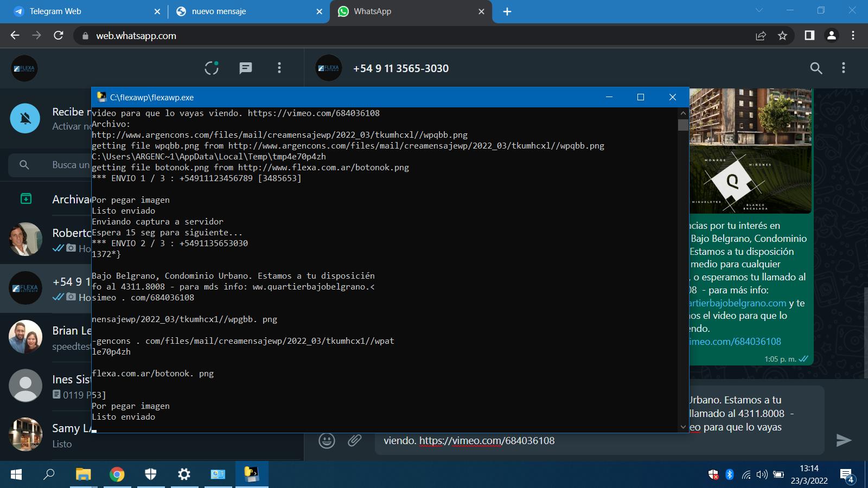
Task: Open the Brian chat
Action: click(46, 337)
